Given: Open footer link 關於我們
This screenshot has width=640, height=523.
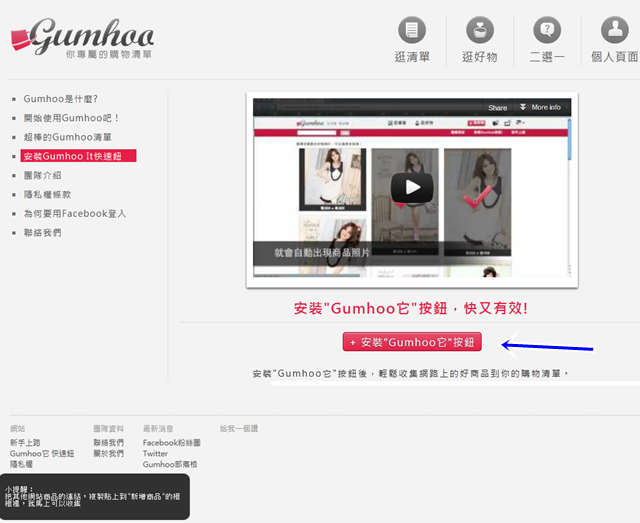Looking at the screenshot, I should [109, 454].
